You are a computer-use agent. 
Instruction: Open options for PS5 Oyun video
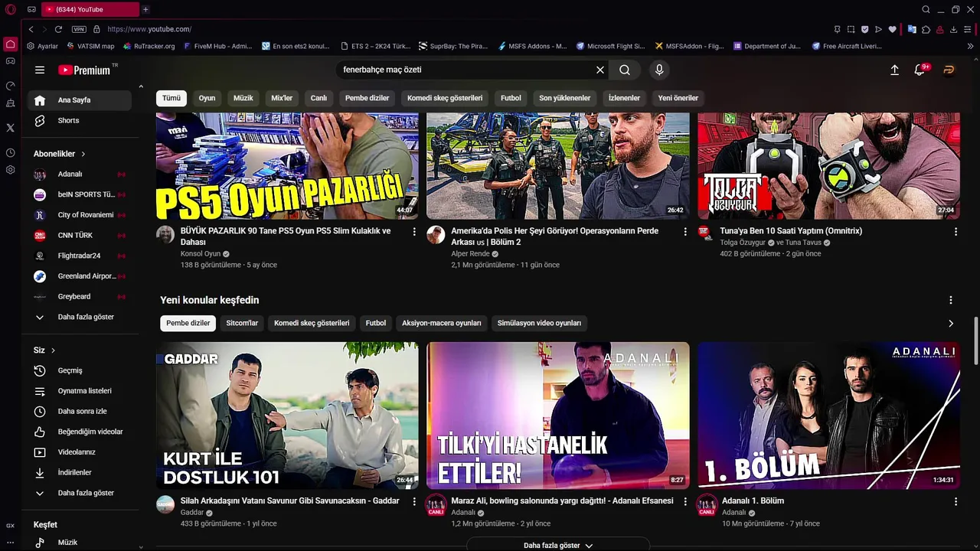[414, 231]
